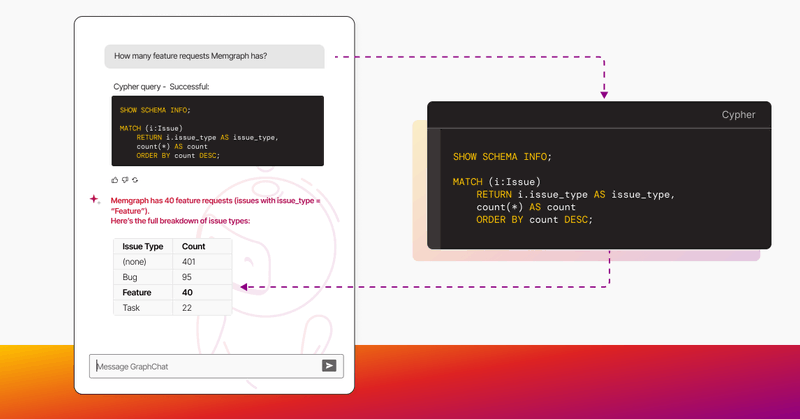Click the send message arrow button
The height and width of the screenshot is (419, 800).
pyautogui.click(x=329, y=365)
